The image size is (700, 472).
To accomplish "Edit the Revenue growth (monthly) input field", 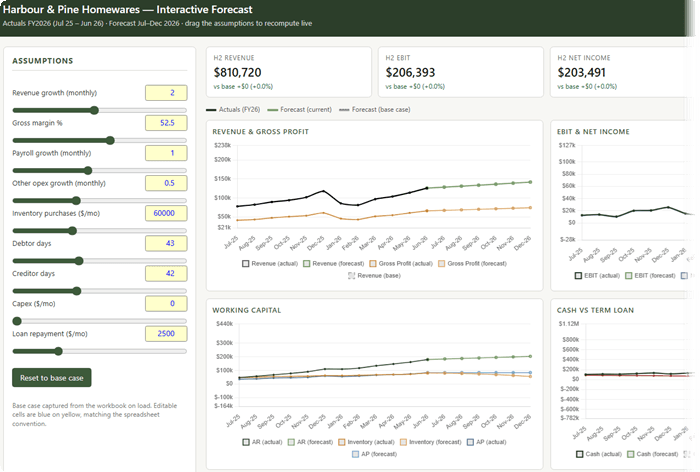I will tap(166, 93).
